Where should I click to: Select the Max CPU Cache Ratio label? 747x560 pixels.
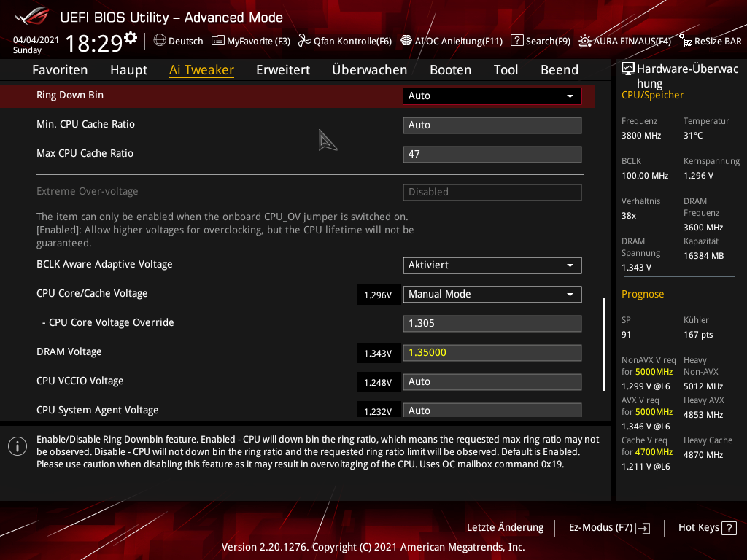(85, 153)
